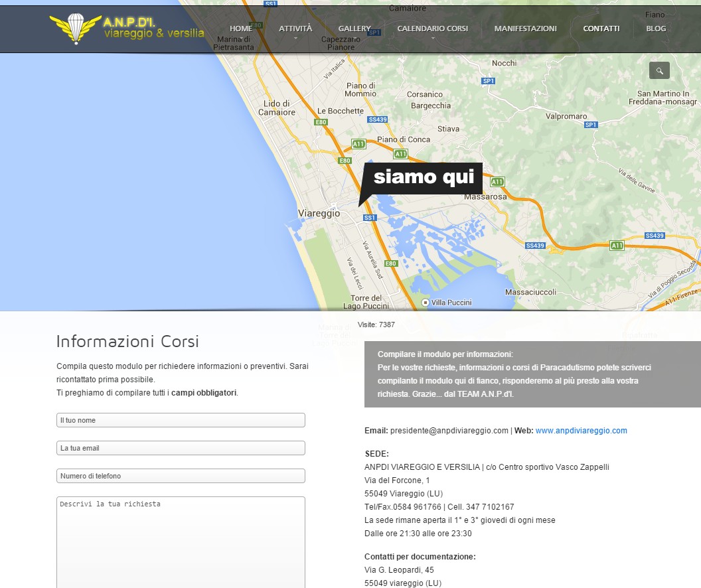Click the 'Torre del Lago Puccini' map label
This screenshot has width=701, height=588.
366,302
